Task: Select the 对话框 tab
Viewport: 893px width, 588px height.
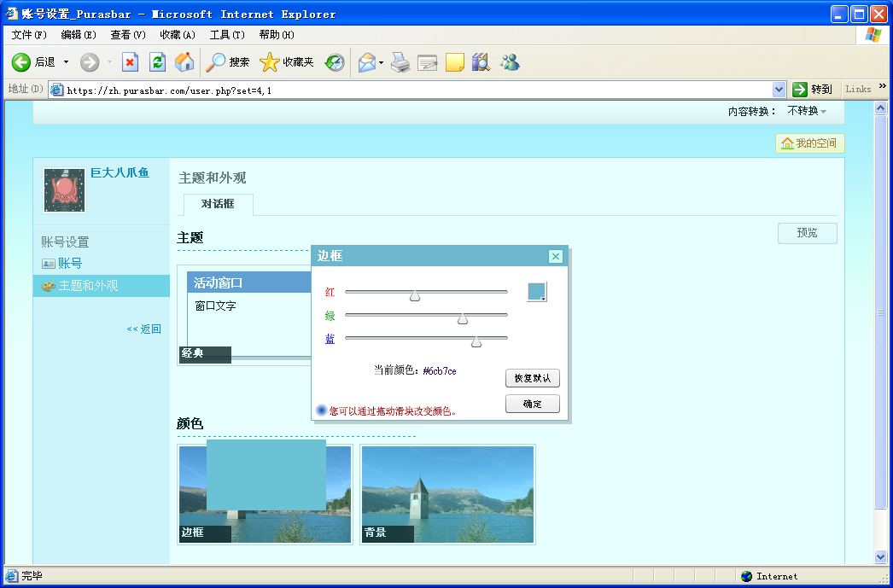Action: pyautogui.click(x=218, y=204)
